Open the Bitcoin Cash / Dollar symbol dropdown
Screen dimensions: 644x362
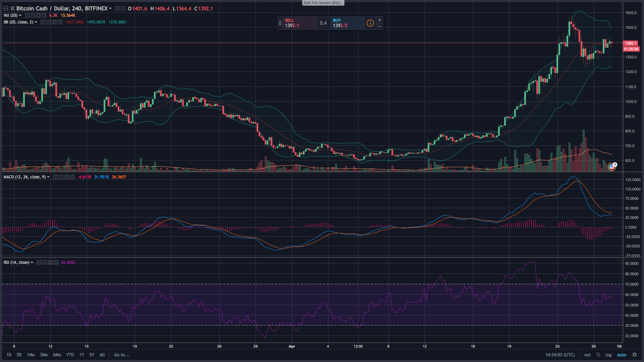tap(110, 8)
